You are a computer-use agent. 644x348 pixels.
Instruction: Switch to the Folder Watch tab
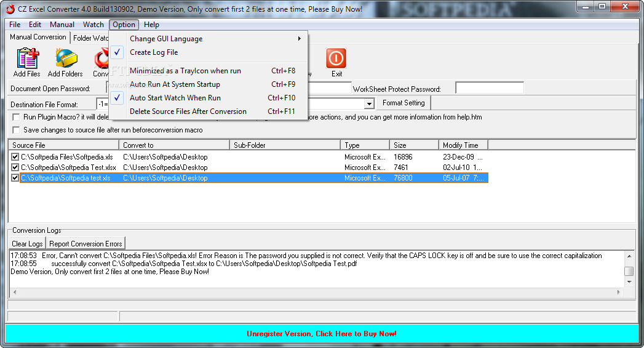point(90,38)
